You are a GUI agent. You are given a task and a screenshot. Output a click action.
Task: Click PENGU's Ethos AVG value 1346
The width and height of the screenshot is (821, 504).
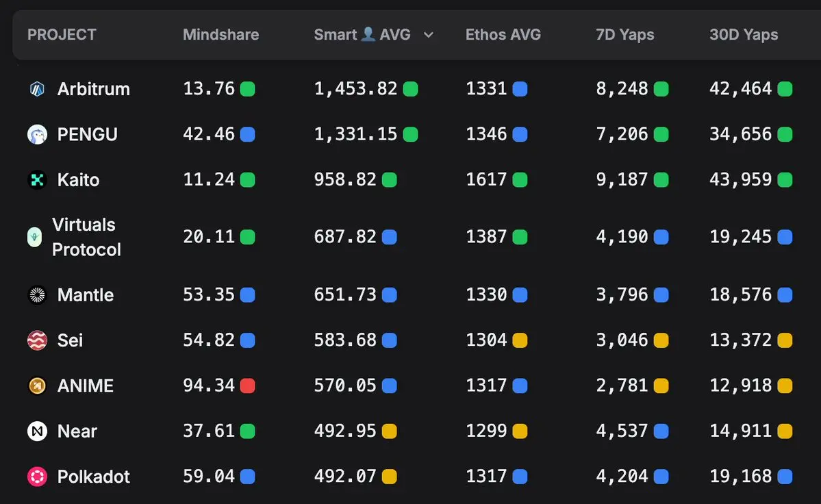pyautogui.click(x=486, y=134)
